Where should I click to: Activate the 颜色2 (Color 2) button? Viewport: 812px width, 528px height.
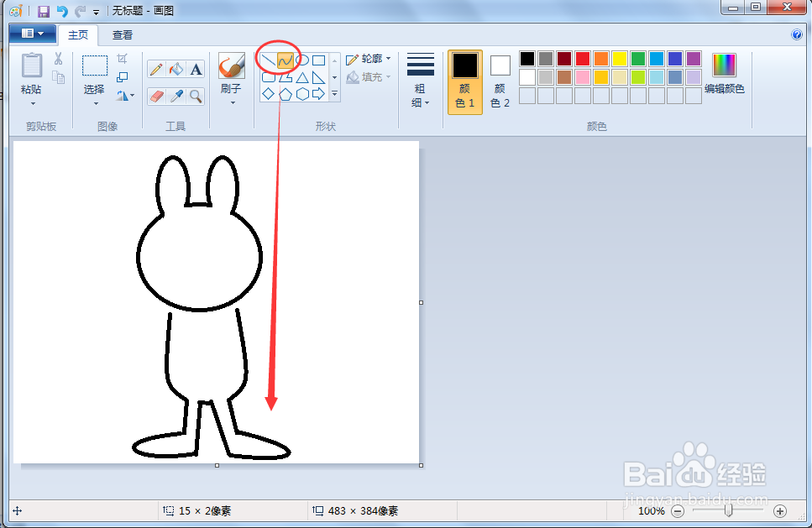pyautogui.click(x=499, y=76)
